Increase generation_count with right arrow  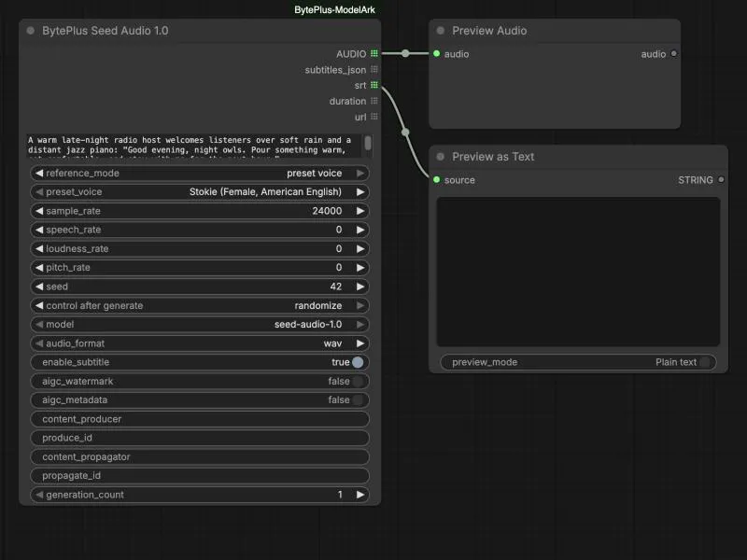point(360,495)
